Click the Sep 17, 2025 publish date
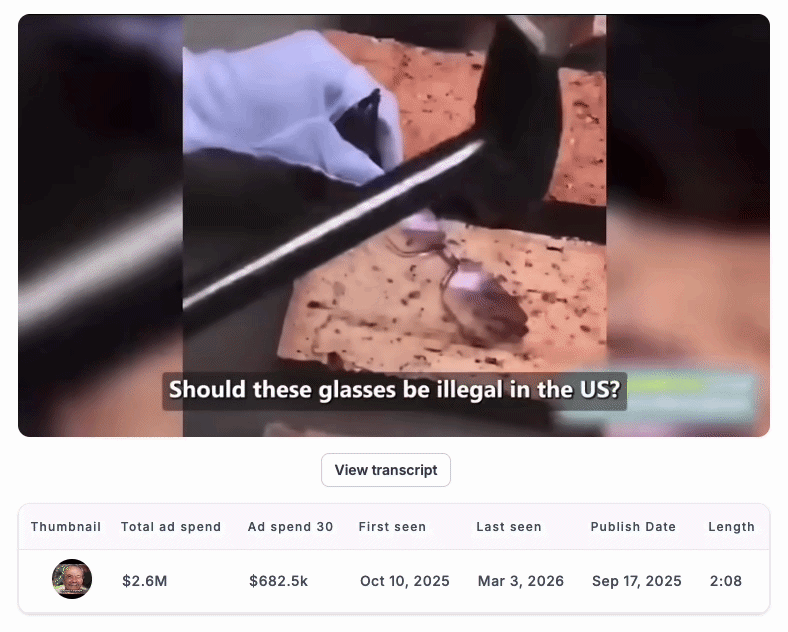This screenshot has height=632, width=788. [x=637, y=581]
